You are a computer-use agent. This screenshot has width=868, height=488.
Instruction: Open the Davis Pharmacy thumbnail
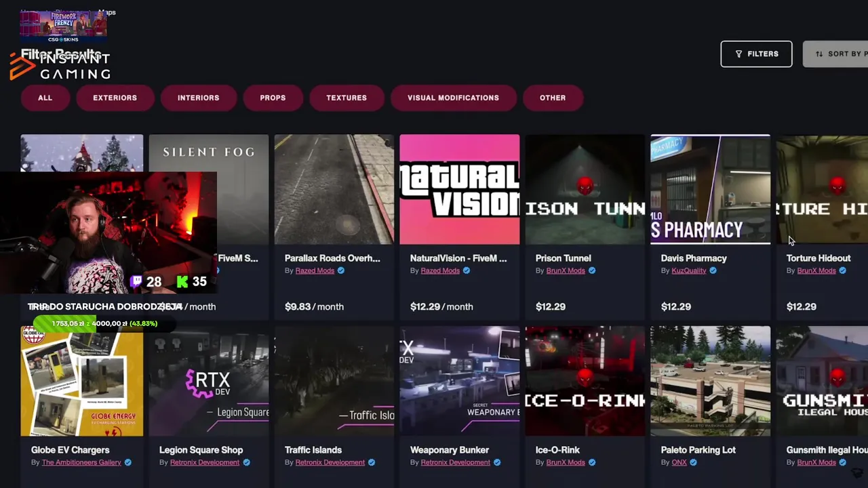point(711,189)
